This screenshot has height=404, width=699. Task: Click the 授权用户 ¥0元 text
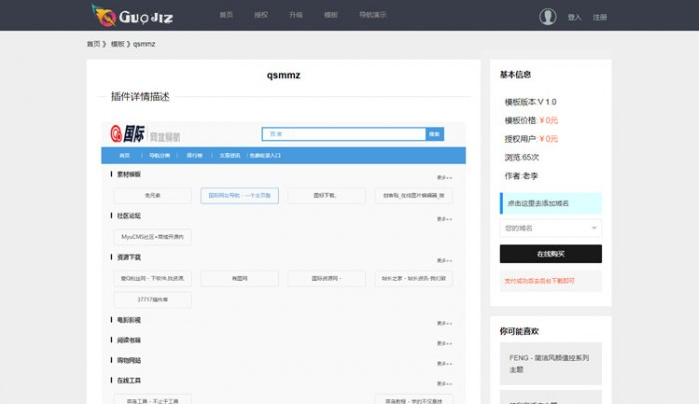(531, 139)
